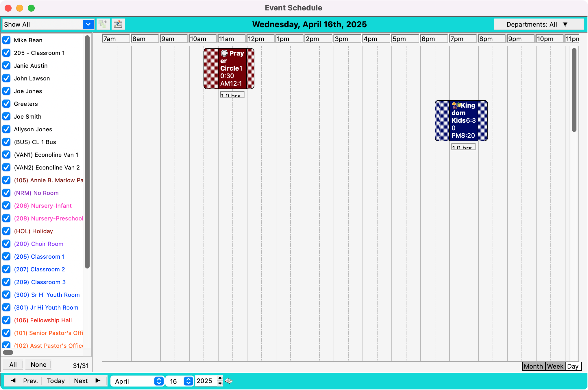
Task: Click the right arrow beside Next
Action: [x=98, y=381]
